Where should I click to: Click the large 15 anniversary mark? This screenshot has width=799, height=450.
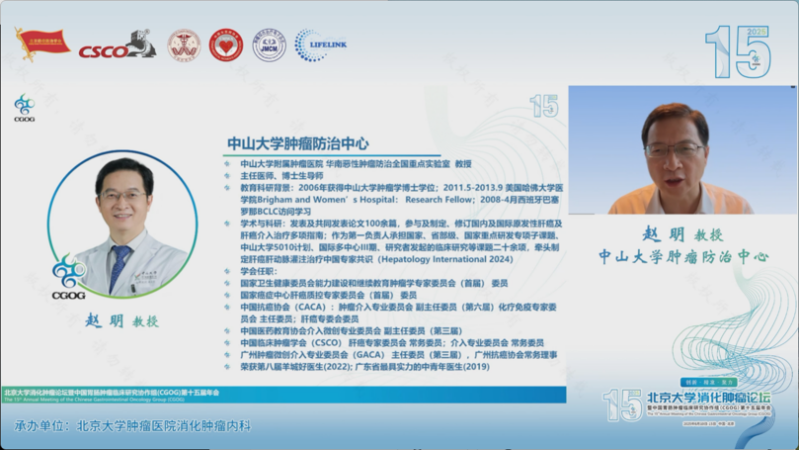pos(739,50)
